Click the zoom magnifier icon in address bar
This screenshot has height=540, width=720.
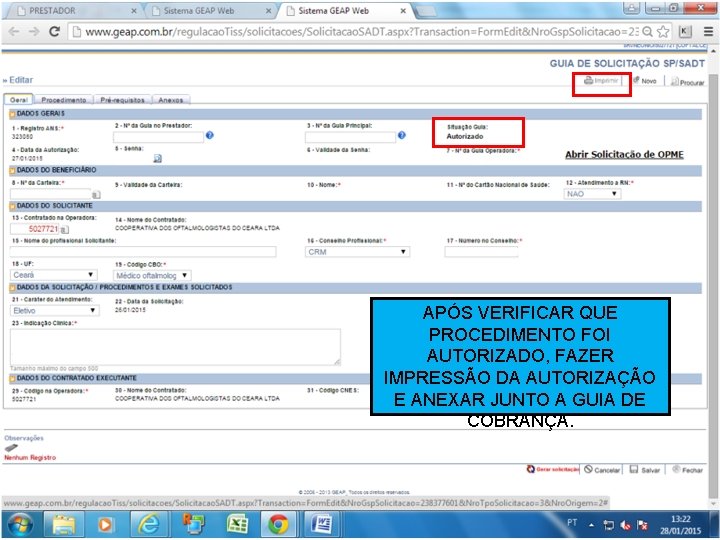[647, 32]
